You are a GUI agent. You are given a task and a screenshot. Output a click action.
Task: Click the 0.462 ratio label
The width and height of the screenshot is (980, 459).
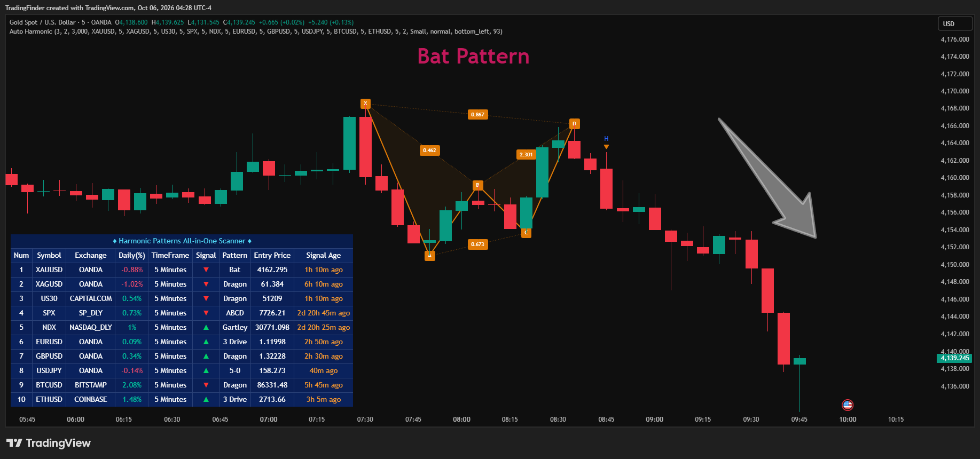(x=429, y=151)
